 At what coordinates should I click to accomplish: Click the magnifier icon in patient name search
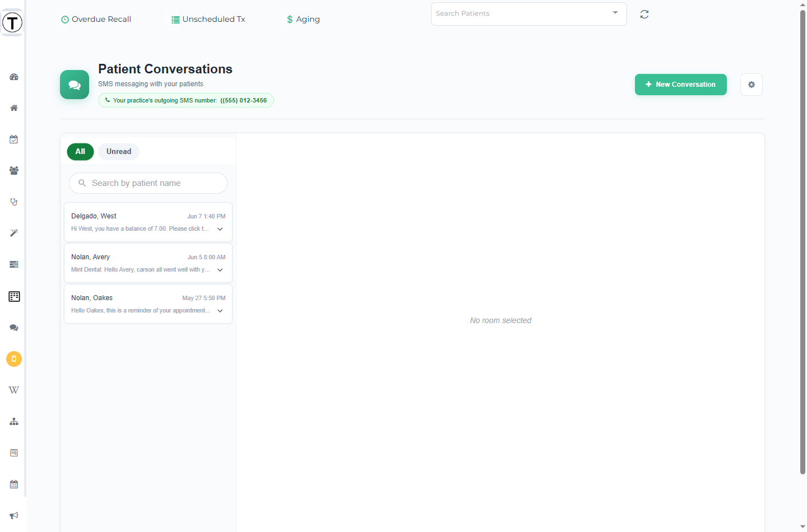(x=82, y=183)
